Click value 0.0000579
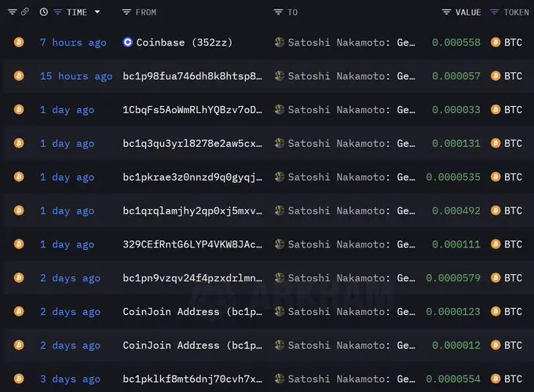 pos(453,278)
